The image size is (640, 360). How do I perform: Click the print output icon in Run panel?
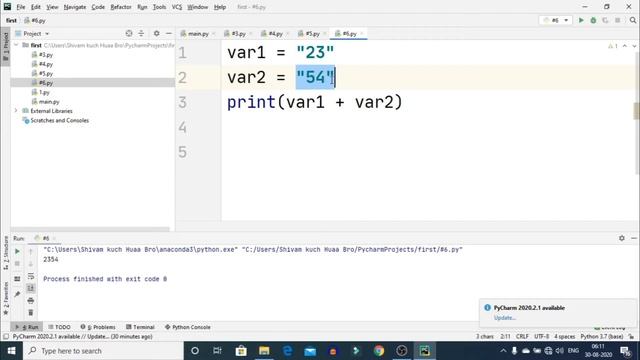point(31,301)
